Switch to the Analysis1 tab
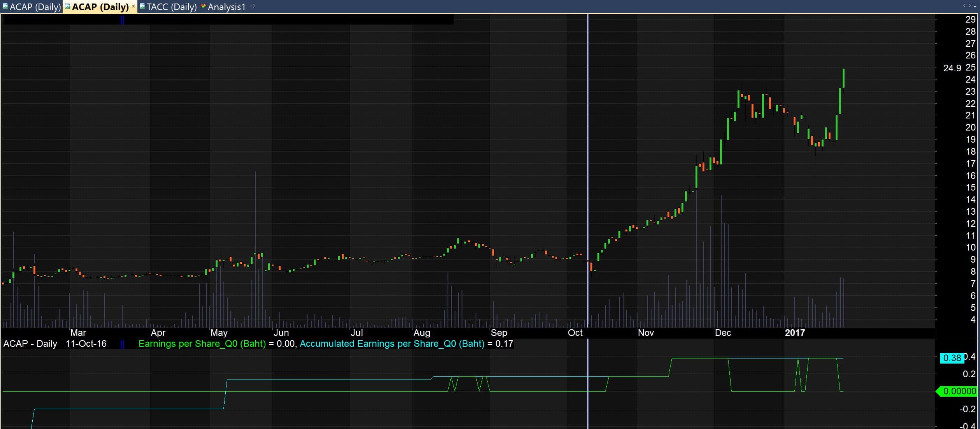The image size is (980, 429). pos(227,7)
